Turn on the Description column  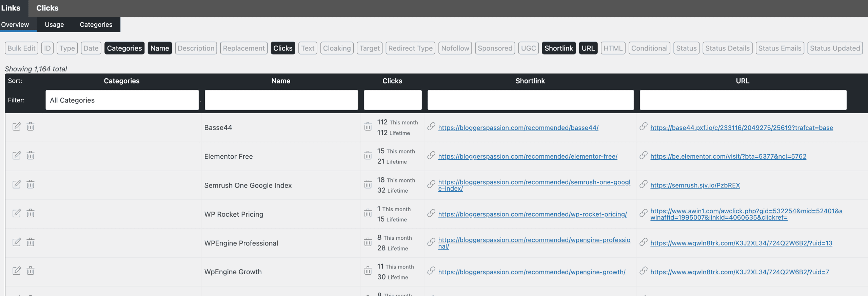(196, 48)
